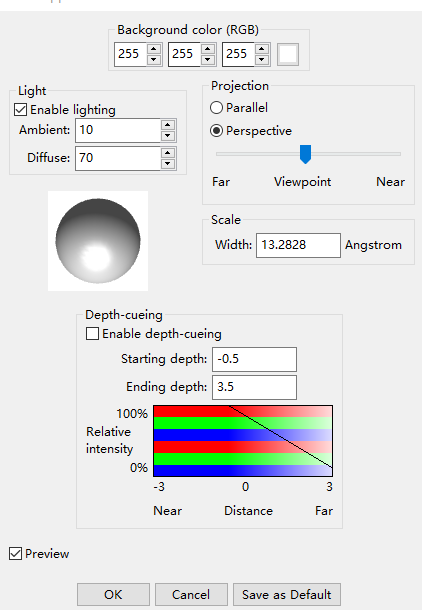Click the red background color field

click(131, 54)
